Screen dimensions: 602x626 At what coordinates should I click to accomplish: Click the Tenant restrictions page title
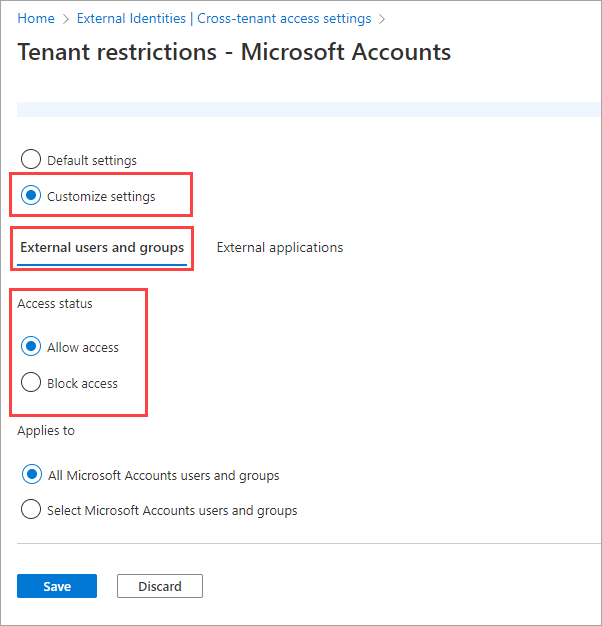pos(234,52)
